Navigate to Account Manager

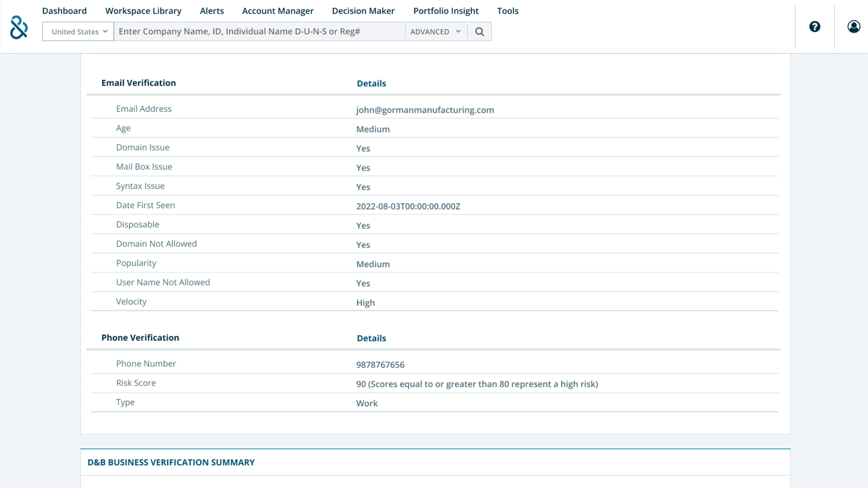[x=278, y=11]
